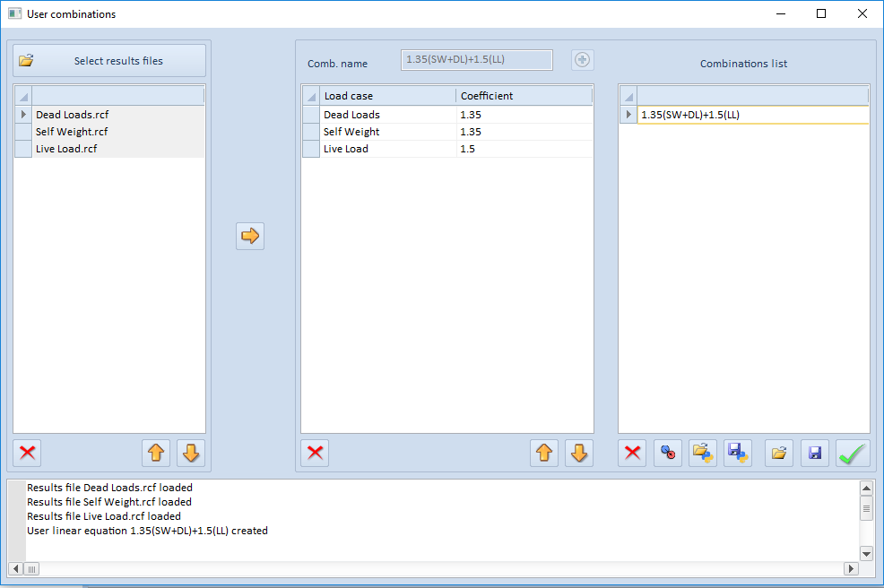884x588 pixels.
Task: Open a saved combinations file
Action: [x=779, y=453]
